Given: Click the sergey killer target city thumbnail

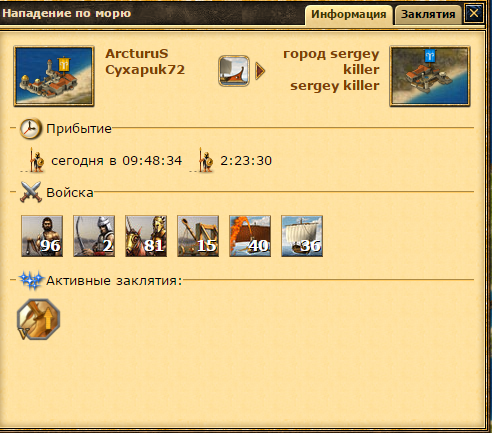Looking at the screenshot, I should [430, 76].
